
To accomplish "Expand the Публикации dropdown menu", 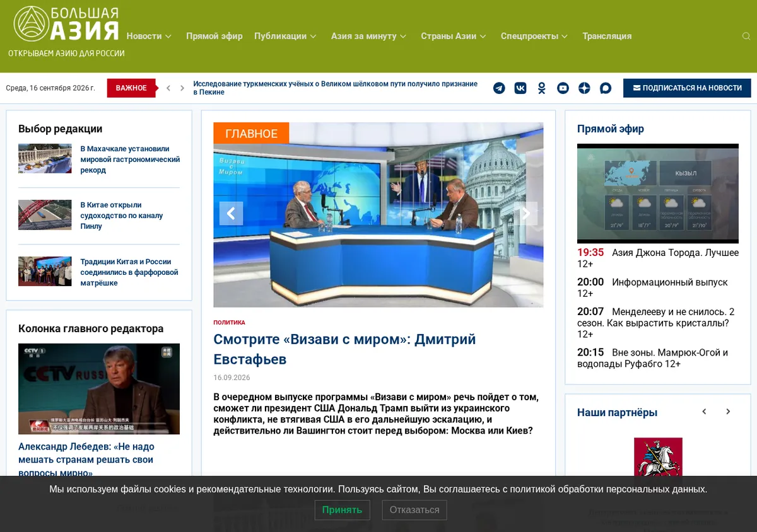I will [285, 36].
